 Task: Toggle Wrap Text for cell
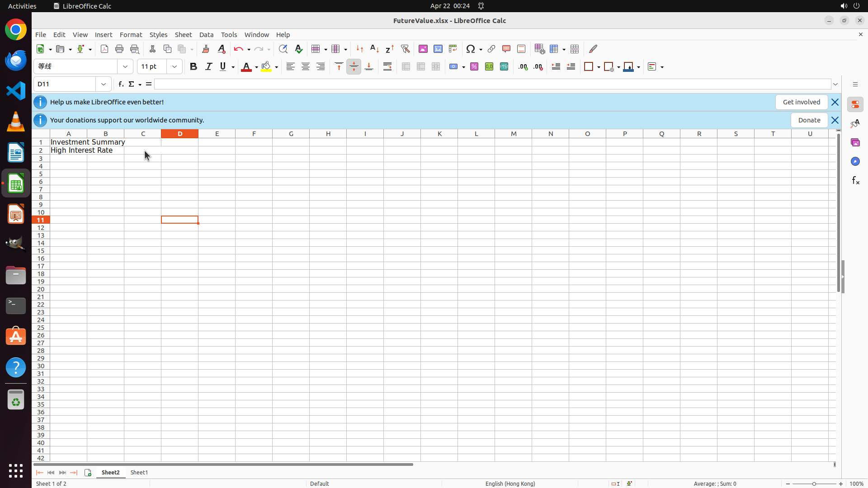coord(387,67)
